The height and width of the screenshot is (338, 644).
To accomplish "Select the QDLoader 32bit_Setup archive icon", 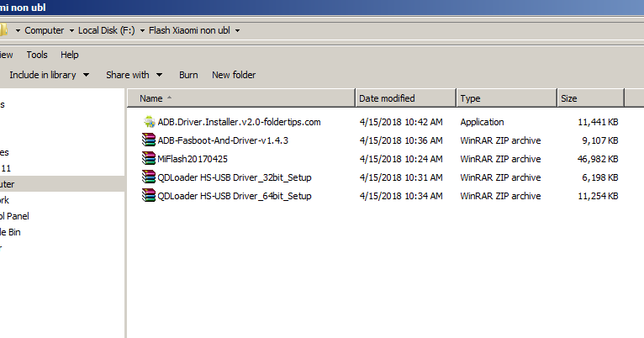I will coord(149,177).
